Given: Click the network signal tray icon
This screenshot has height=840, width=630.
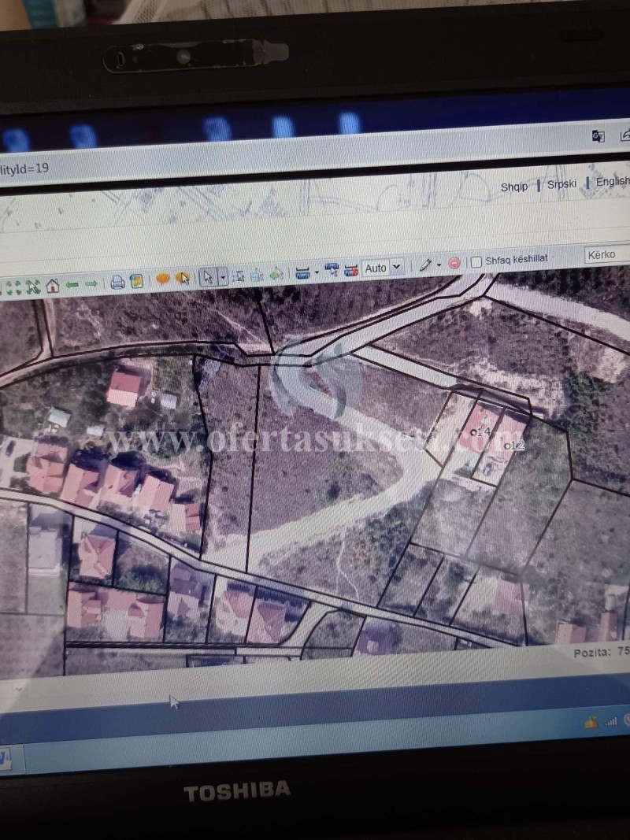Looking at the screenshot, I should point(610,721).
